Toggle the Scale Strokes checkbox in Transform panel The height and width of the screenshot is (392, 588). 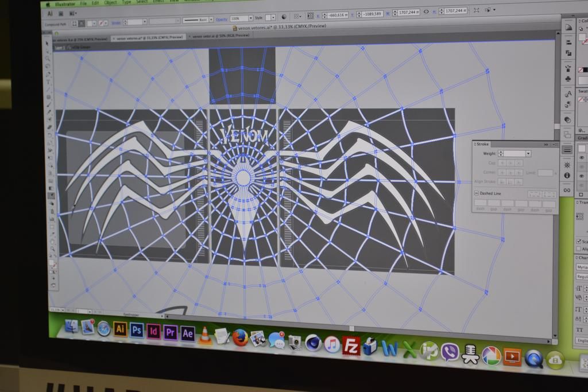pyautogui.click(x=578, y=241)
